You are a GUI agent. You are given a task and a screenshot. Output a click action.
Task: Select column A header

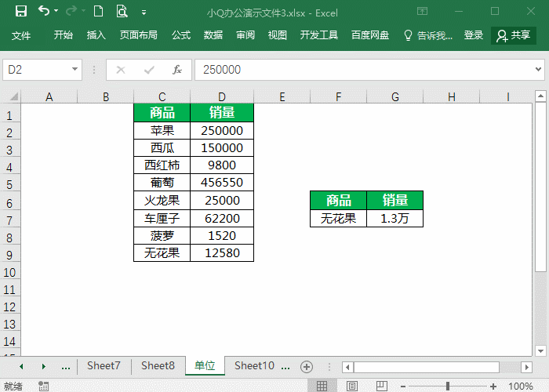click(x=49, y=96)
